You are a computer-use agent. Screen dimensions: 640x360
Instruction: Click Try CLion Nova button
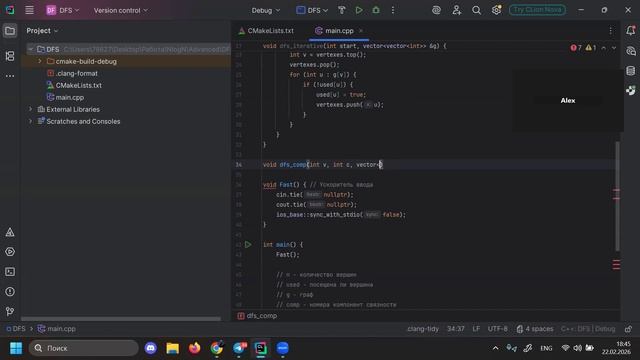537,10
